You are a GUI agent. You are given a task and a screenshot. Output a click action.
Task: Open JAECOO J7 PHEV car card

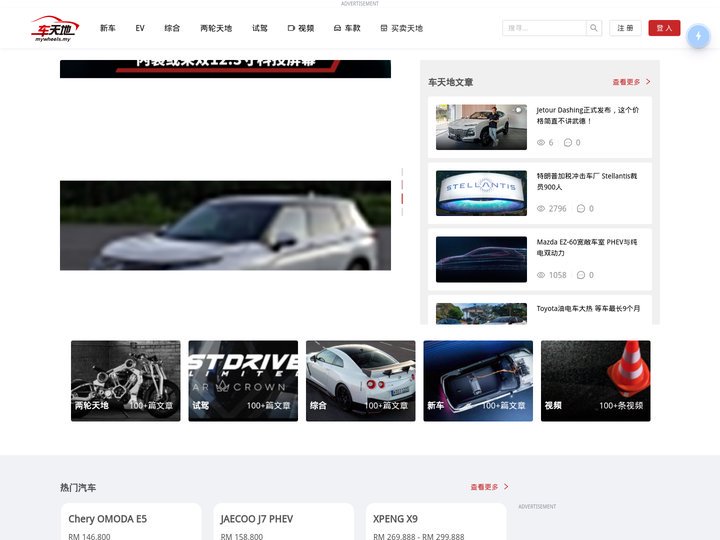coord(284,522)
